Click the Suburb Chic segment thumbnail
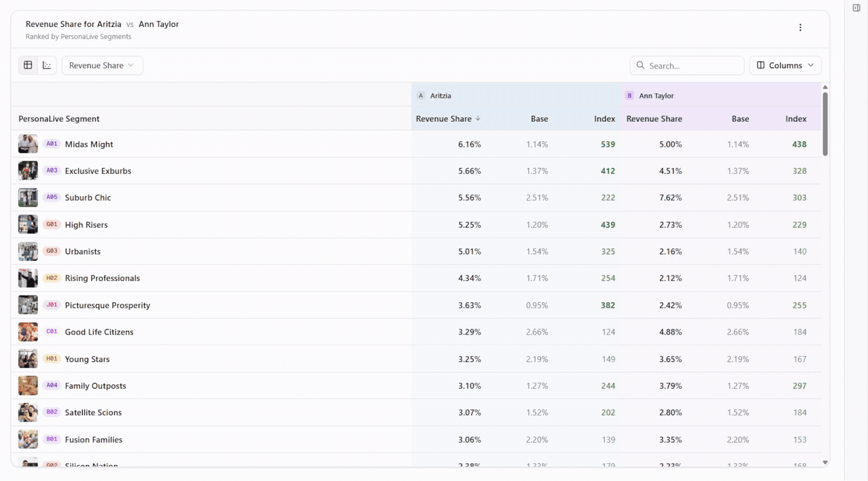The height and width of the screenshot is (481, 868). (x=28, y=198)
